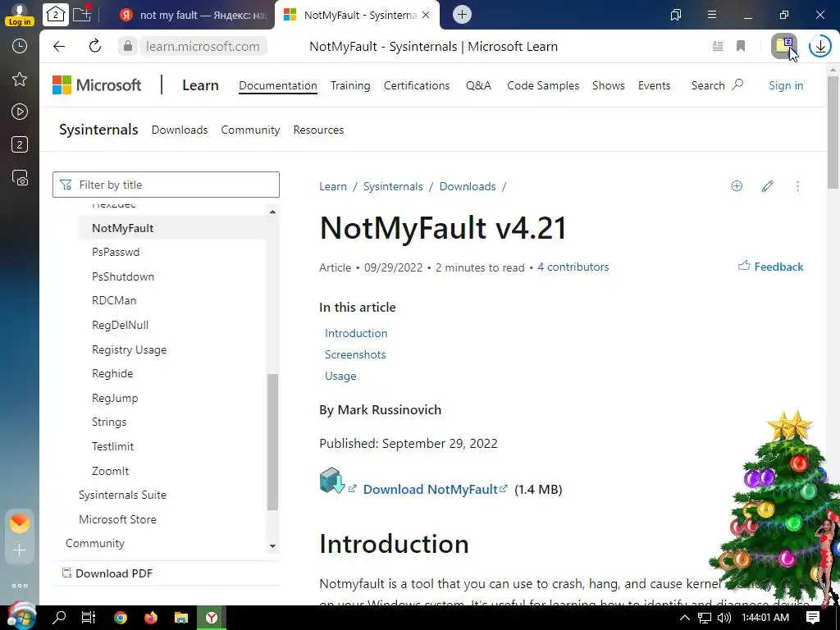Open the Sysinternals Downloads nav link

[180, 130]
